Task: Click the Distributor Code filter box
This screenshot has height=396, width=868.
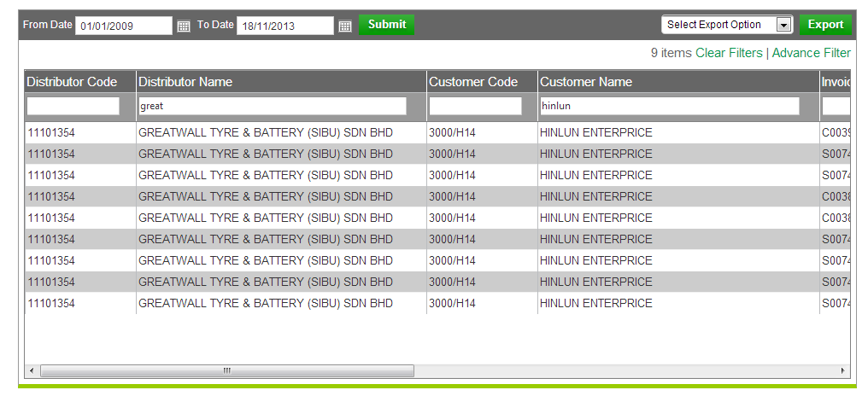Action: tap(73, 106)
